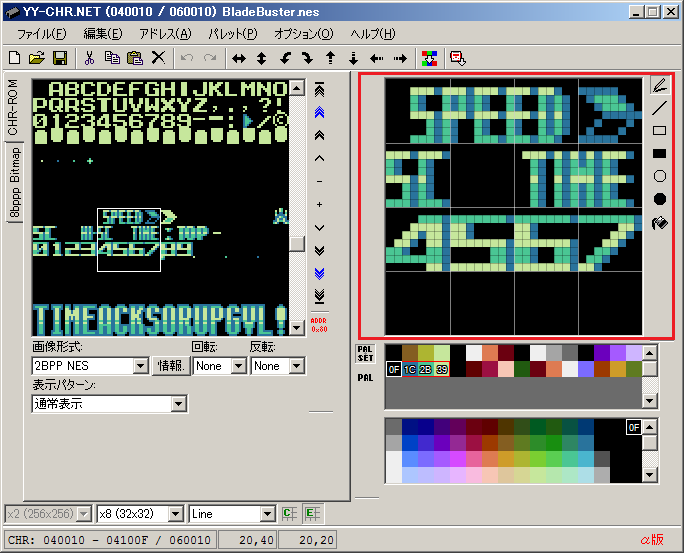Open the ファイル(F) menu
Screen dimensions: 684x553
(x=41, y=34)
